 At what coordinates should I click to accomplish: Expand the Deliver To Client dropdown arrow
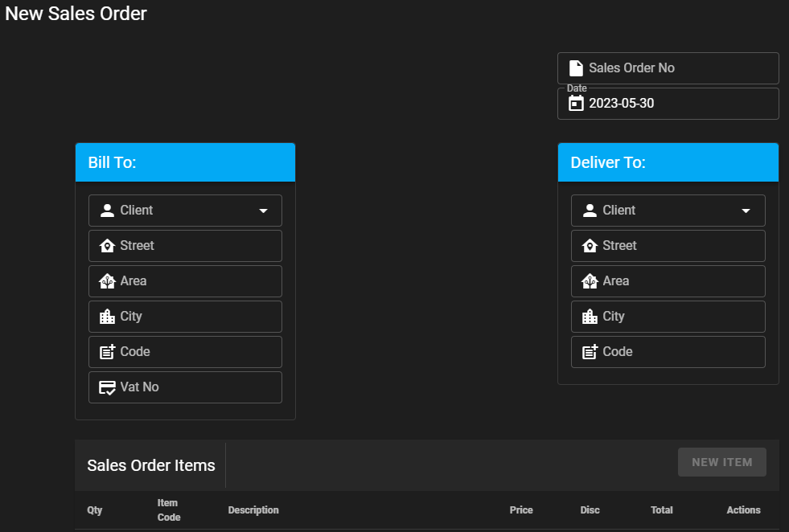pyautogui.click(x=746, y=211)
